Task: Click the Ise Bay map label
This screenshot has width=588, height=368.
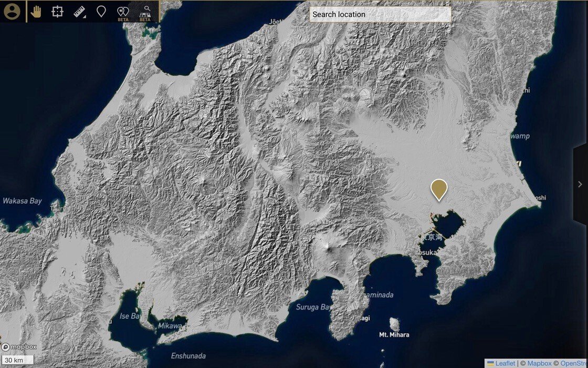Action: click(x=130, y=316)
